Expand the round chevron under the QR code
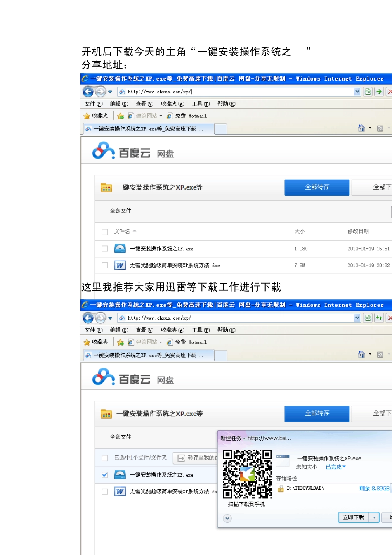 227,518
